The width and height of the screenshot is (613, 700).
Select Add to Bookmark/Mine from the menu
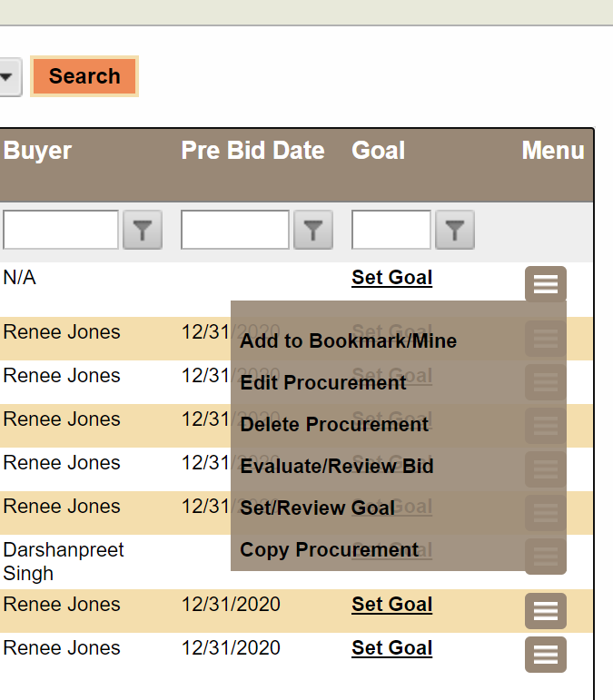tap(348, 341)
